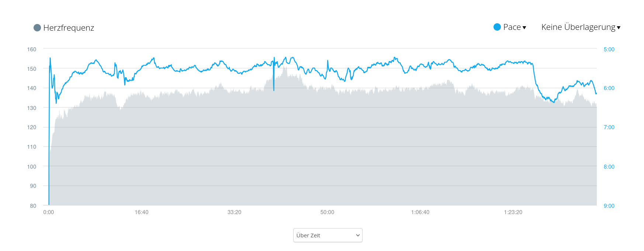The width and height of the screenshot is (644, 251).
Task: Click the blue Pace legend dot
Action: [x=497, y=27]
